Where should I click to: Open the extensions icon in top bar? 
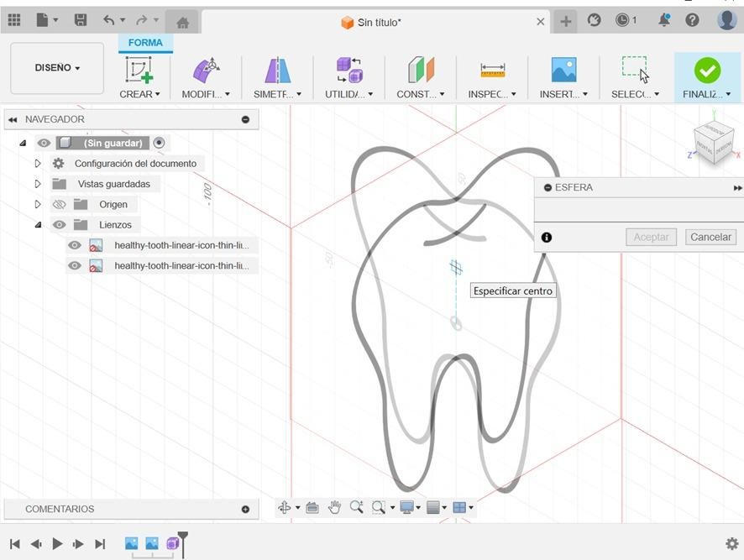coord(594,20)
